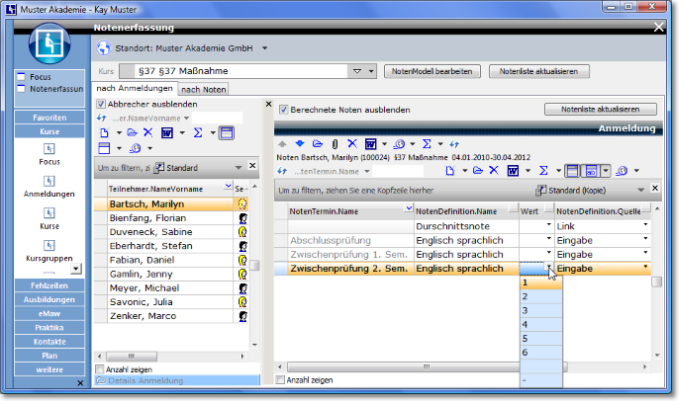
Task: Toggle the highlighted layout icon in participant toolbar
Action: point(226,133)
